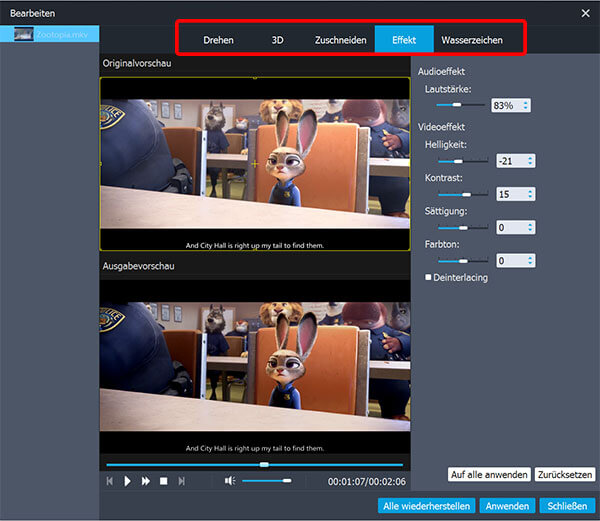600x521 pixels.
Task: Open the Wasserzeichen tab
Action: tap(472, 40)
